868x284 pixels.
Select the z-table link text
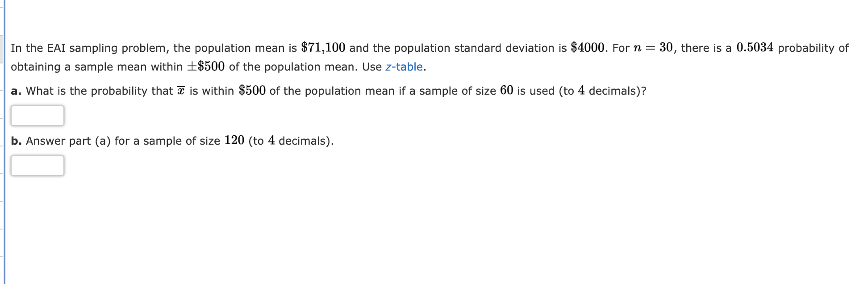coord(404,67)
